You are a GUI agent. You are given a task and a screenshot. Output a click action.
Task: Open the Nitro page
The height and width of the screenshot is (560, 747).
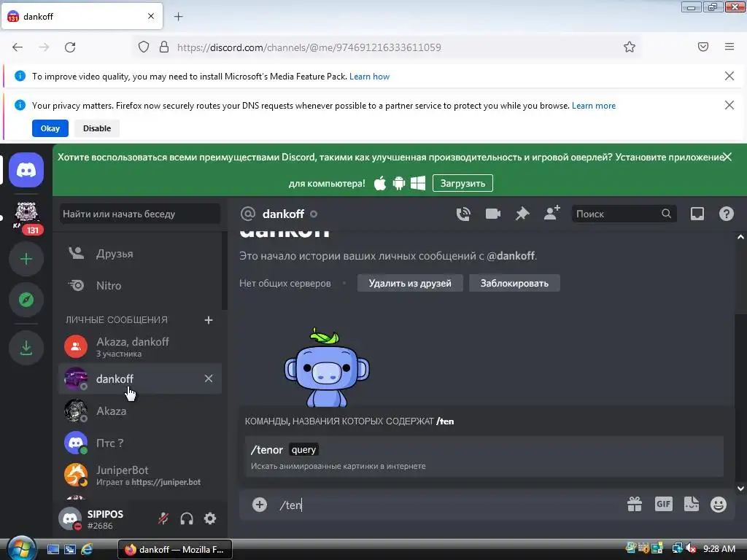coord(140,286)
